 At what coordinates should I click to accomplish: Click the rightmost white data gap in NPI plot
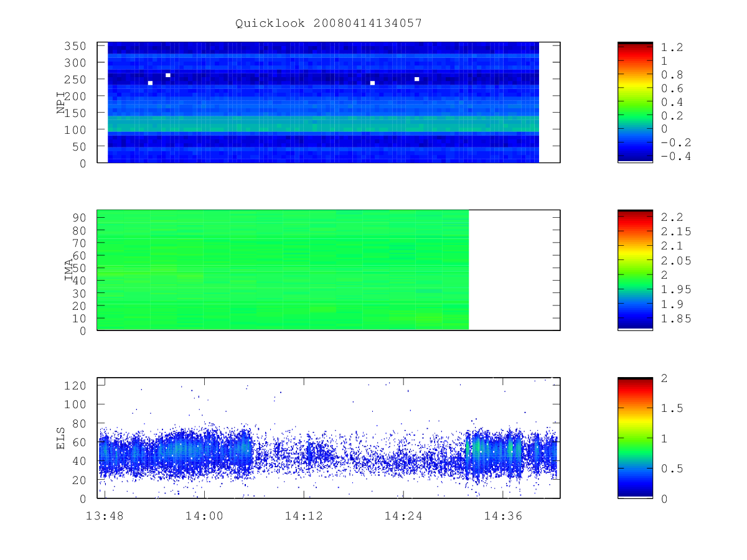tap(416, 79)
